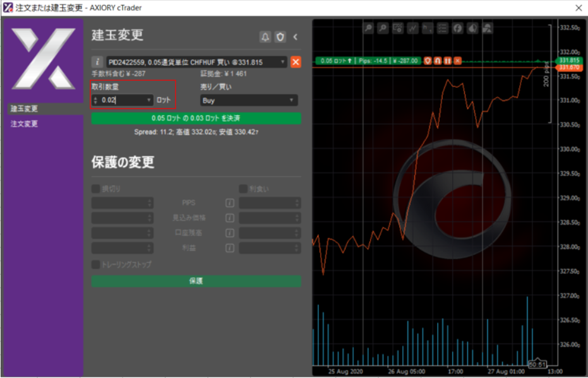Click green '0.05 ロット の 0.03 ロット を決済' button
The image size is (588, 378).
point(196,118)
